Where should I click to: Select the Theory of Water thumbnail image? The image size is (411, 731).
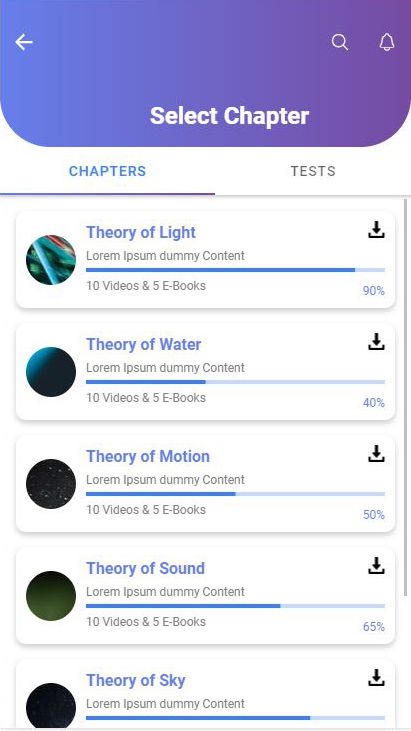[x=51, y=372]
